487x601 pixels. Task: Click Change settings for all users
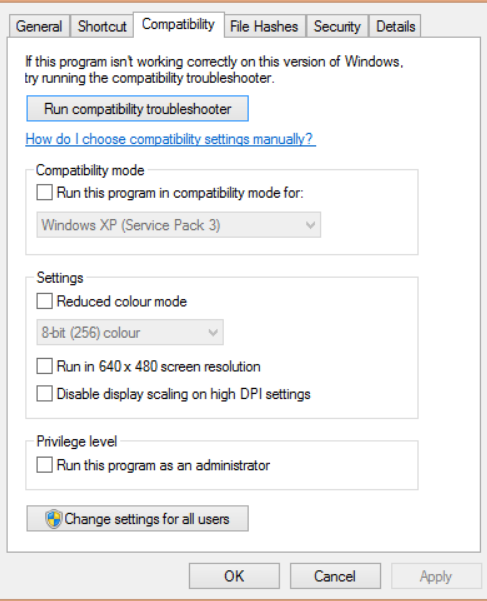[x=138, y=519]
